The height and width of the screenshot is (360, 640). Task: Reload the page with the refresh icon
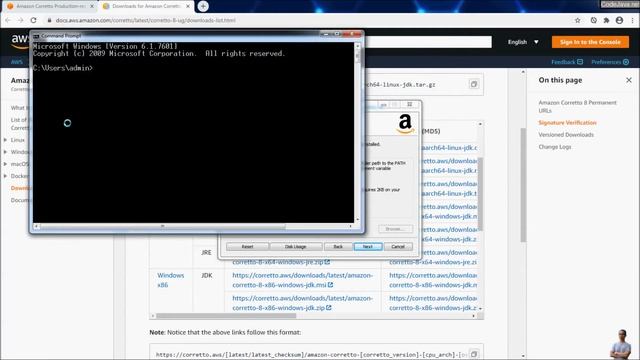33,20
